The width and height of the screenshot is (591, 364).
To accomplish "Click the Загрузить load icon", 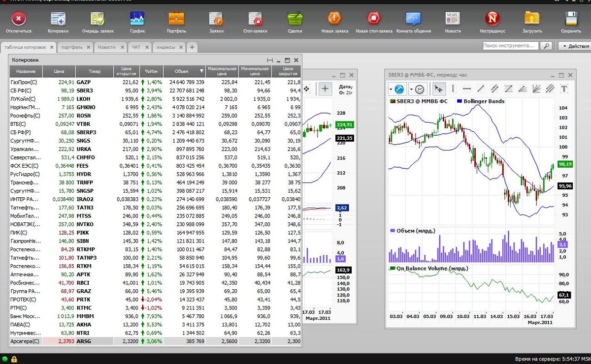I will point(532,19).
